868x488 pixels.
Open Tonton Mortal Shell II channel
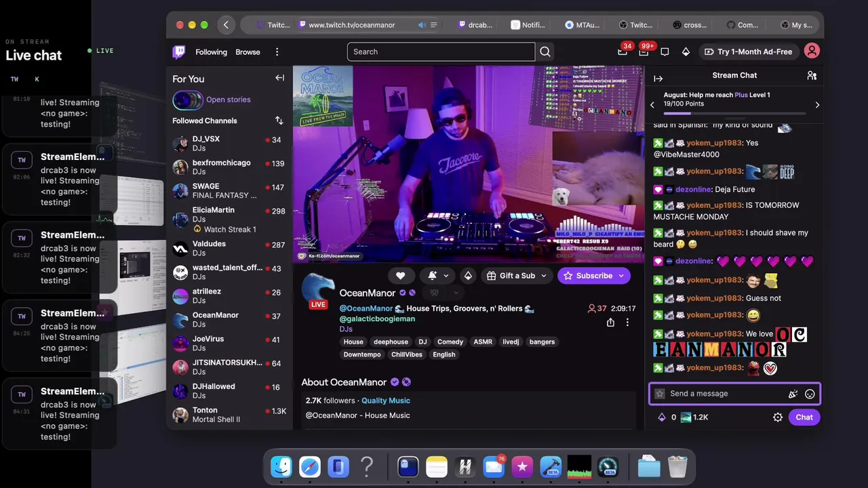pos(229,415)
